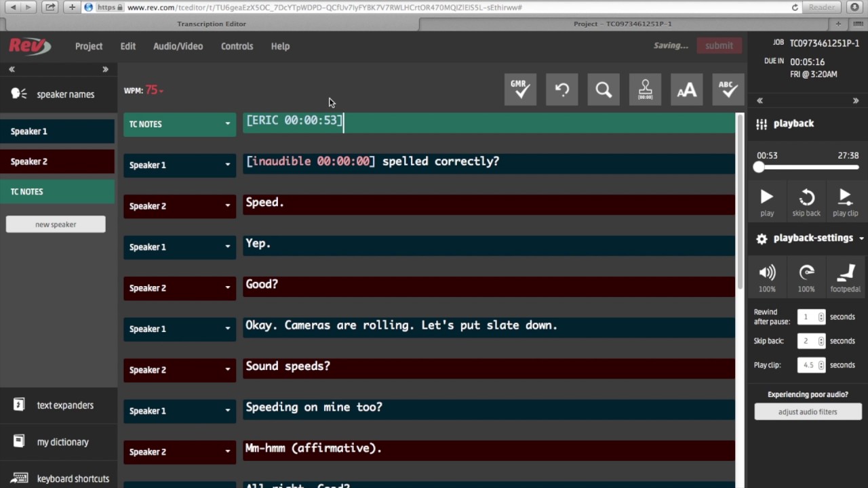The image size is (868, 488).
Task: Collapse left sidebar with the left double chevron
Action: 12,69
